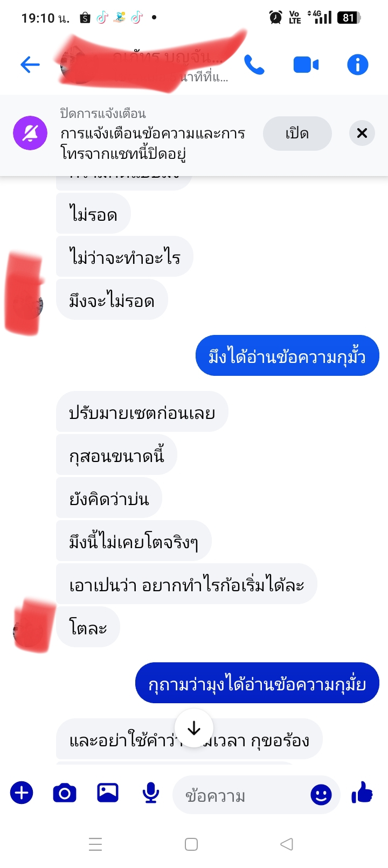388x868 pixels.
Task: Tap the Android back triangle button
Action: click(x=287, y=844)
